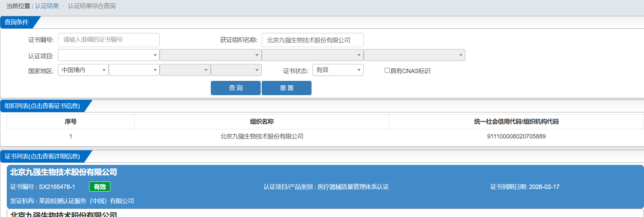Screen dimensions: 644x217
Task: Open the 中国境内 country dropdown
Action: point(83,70)
